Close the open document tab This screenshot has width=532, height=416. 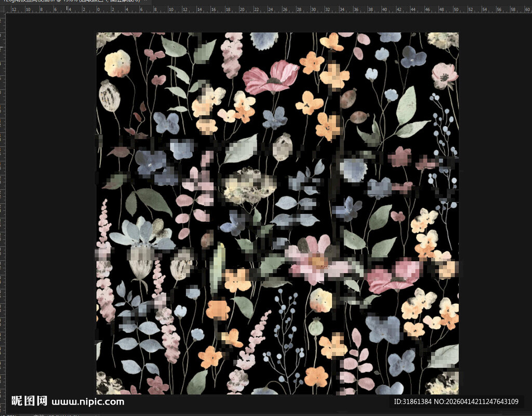(146, 2)
